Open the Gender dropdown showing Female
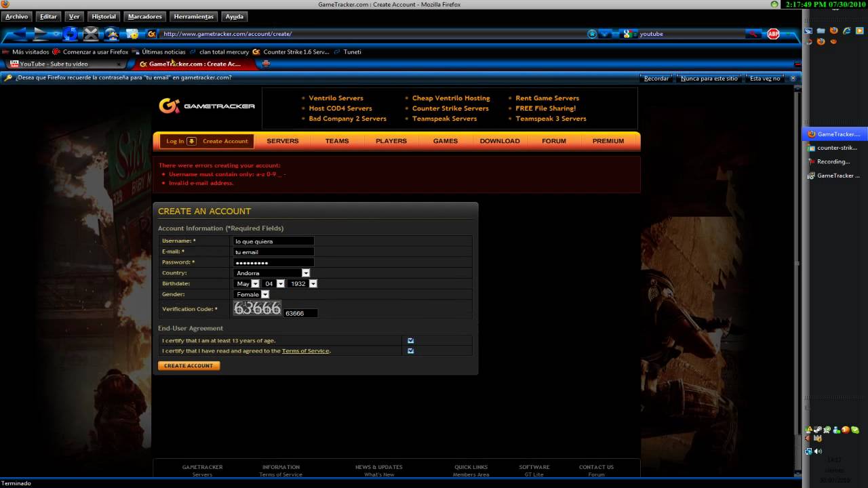 [251, 294]
